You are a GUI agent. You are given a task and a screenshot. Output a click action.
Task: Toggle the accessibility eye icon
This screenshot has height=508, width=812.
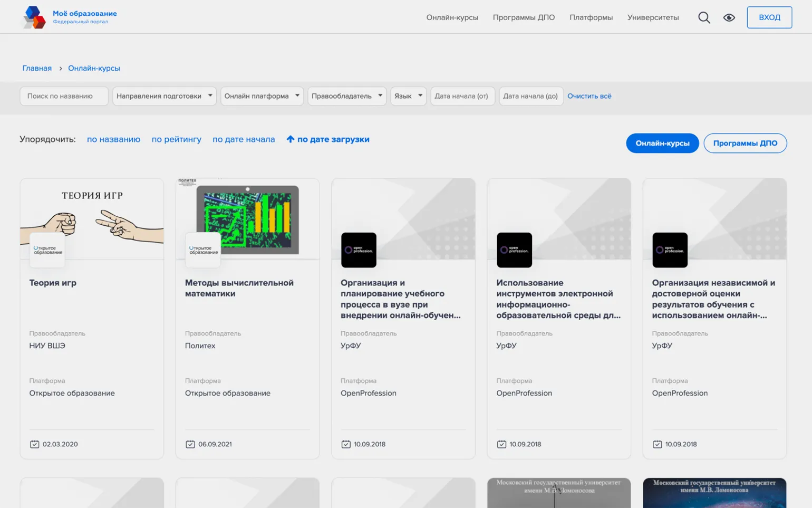coord(729,17)
